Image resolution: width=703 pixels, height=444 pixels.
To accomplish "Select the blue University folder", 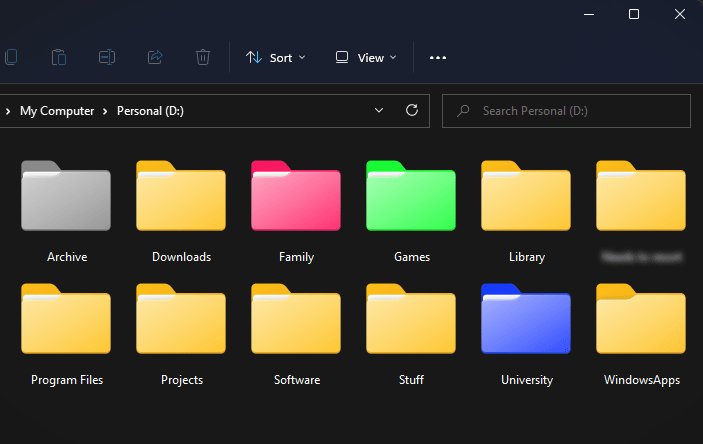I will (x=526, y=320).
